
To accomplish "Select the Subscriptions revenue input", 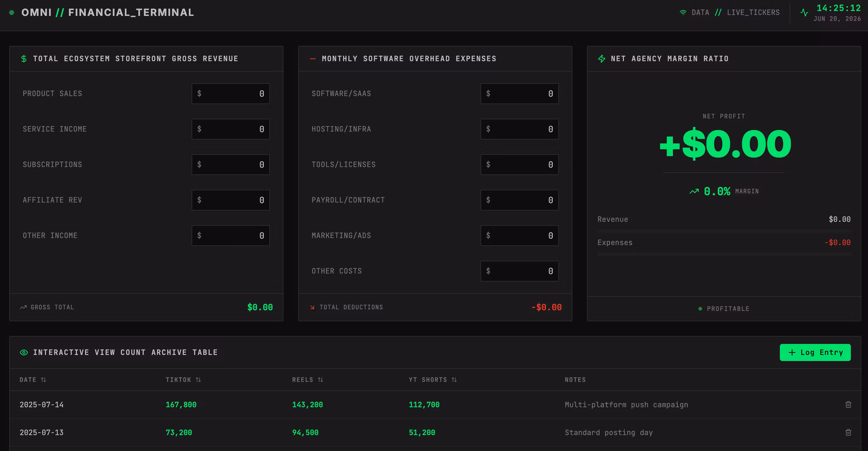I will point(231,165).
